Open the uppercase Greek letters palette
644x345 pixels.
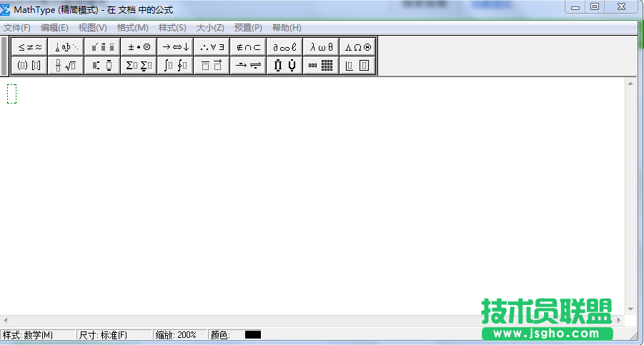[x=357, y=47]
